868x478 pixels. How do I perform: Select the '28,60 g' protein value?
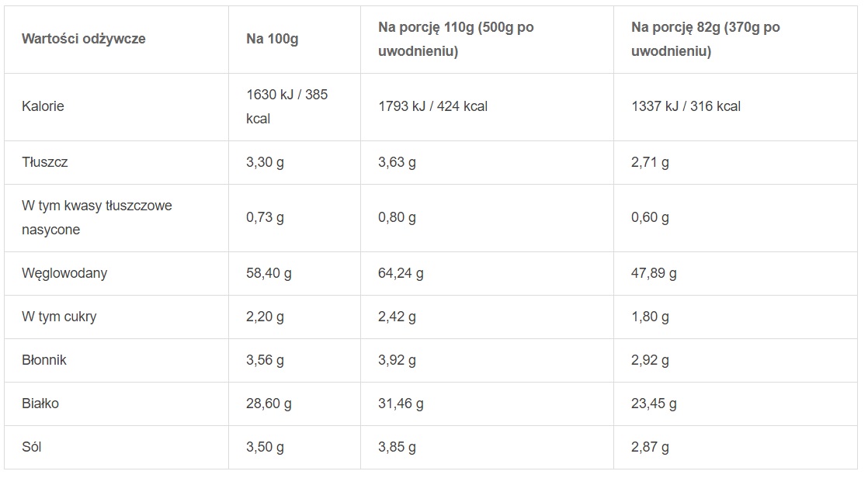click(x=269, y=404)
